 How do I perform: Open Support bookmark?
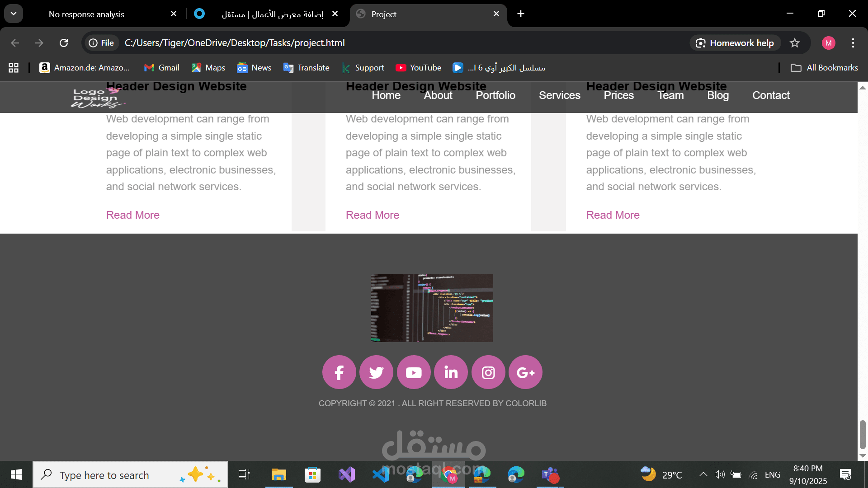(363, 68)
